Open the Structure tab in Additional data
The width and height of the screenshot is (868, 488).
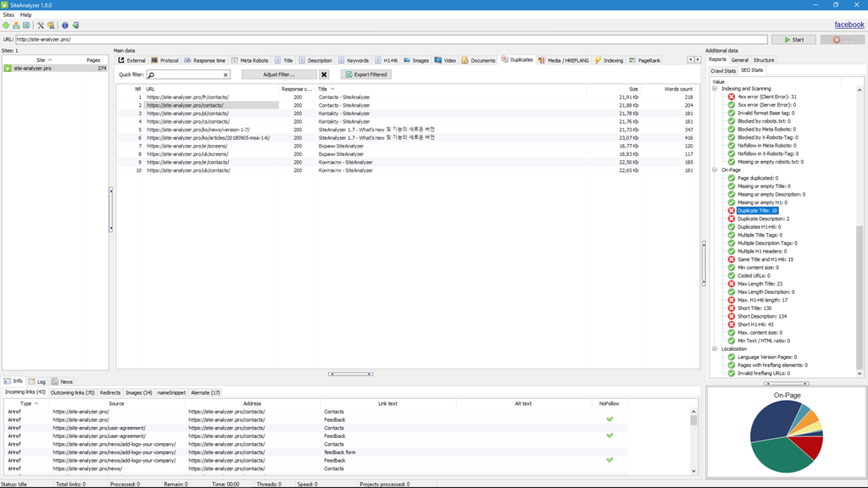pos(764,60)
